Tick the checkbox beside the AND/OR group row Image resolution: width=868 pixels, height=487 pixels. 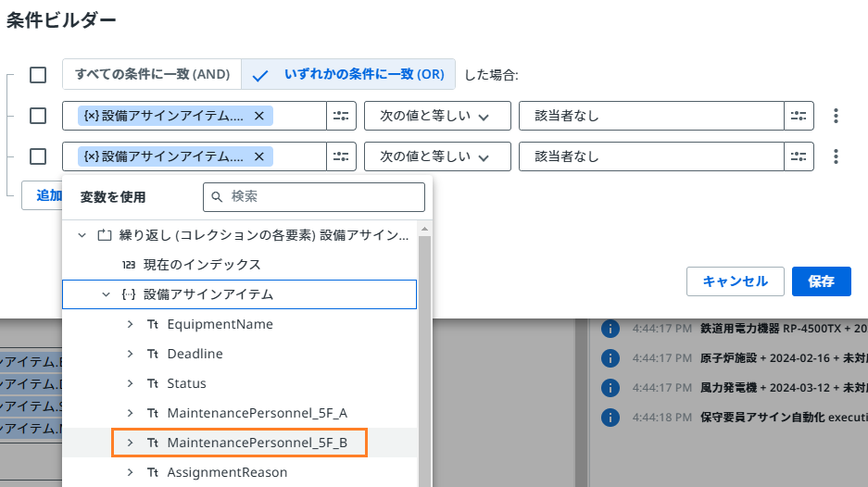38,75
